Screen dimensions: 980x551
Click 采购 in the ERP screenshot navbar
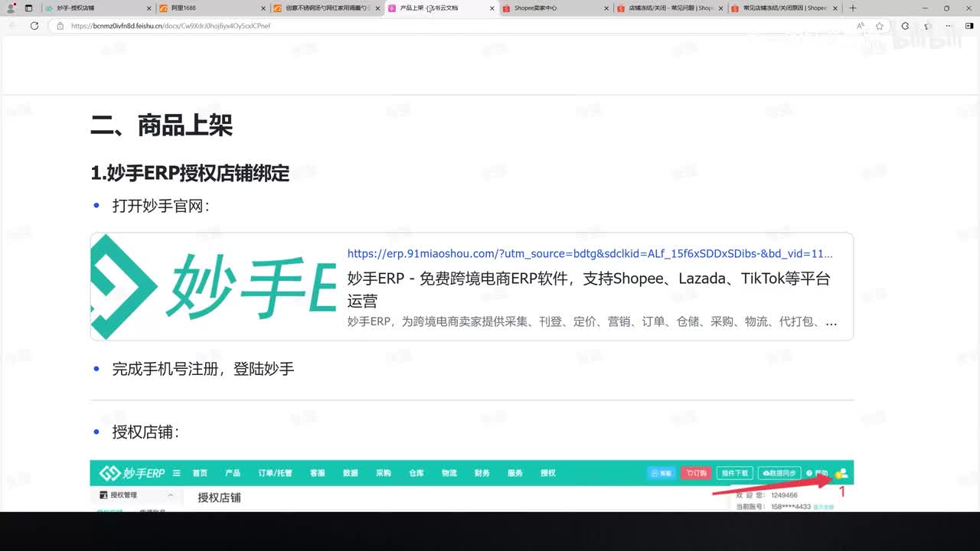coord(383,473)
